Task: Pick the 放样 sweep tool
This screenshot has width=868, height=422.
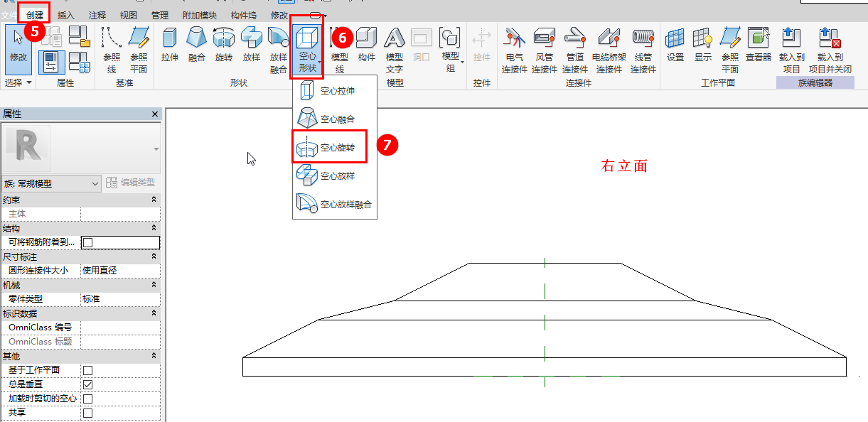Action: click(x=252, y=45)
